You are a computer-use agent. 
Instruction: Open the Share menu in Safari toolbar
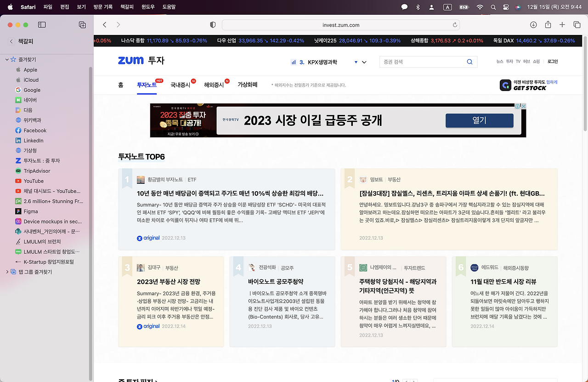tap(548, 25)
